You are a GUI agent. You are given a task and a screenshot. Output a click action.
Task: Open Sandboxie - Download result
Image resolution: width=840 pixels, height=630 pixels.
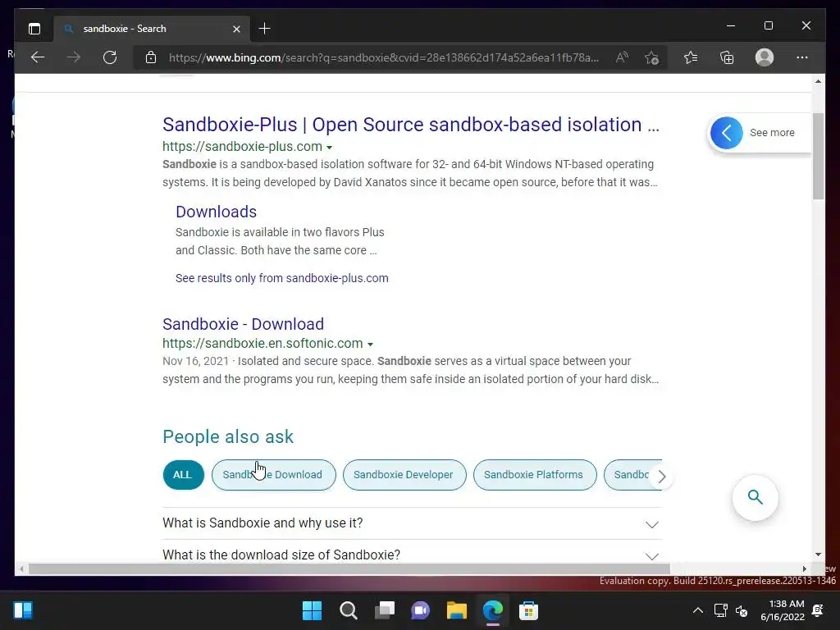(243, 324)
